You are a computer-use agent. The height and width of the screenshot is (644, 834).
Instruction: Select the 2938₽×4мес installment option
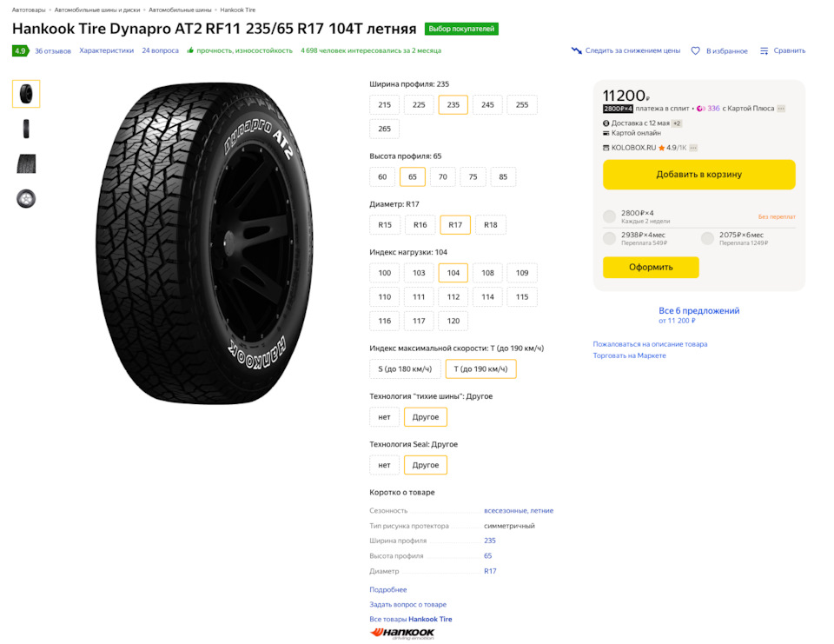[610, 238]
